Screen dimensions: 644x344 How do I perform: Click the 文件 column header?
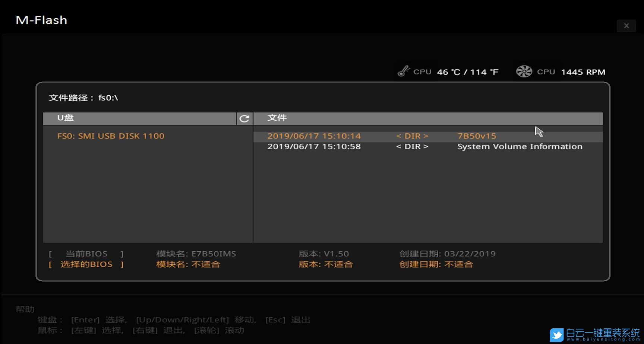point(277,118)
